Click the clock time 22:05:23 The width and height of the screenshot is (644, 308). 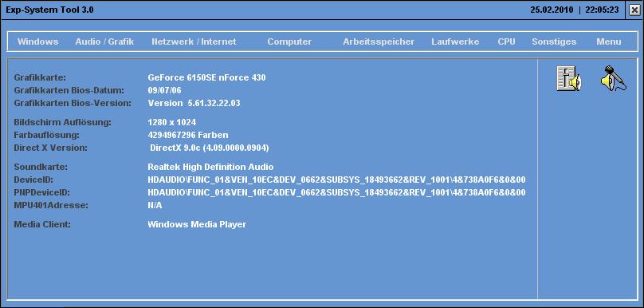coord(602,10)
